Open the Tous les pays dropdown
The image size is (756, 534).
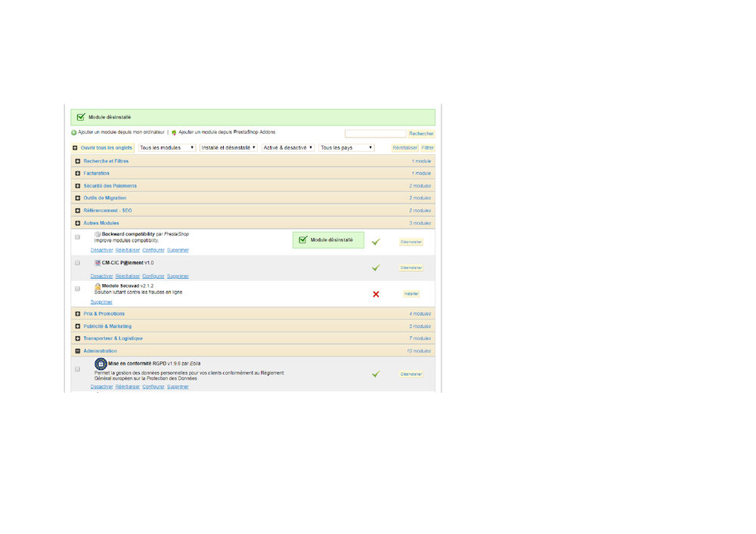pos(346,148)
